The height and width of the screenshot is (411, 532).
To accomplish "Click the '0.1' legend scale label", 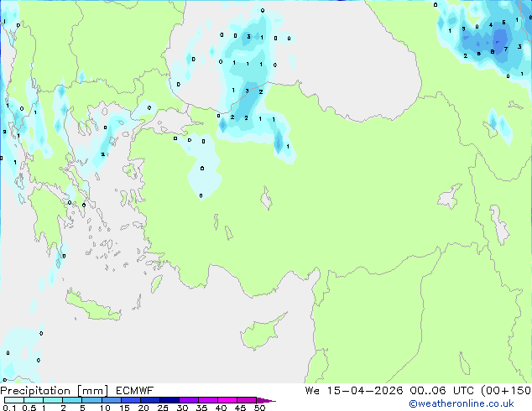I will tap(9, 408).
